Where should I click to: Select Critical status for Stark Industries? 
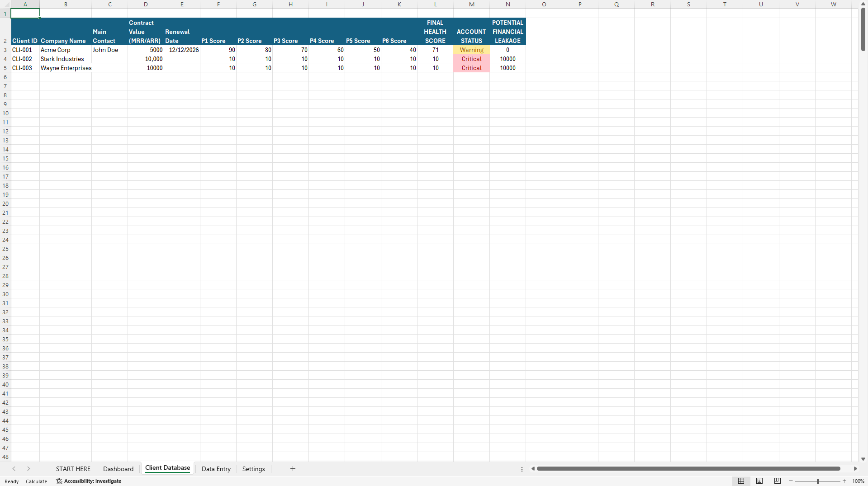coord(471,59)
